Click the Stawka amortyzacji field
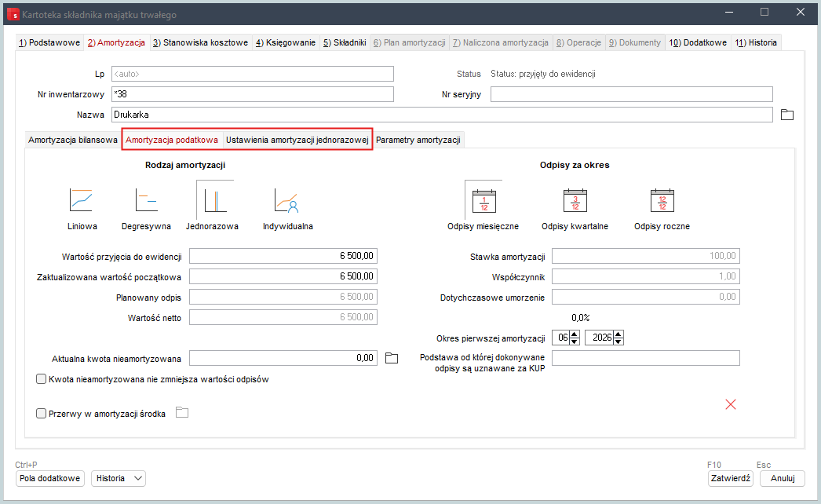 [646, 256]
